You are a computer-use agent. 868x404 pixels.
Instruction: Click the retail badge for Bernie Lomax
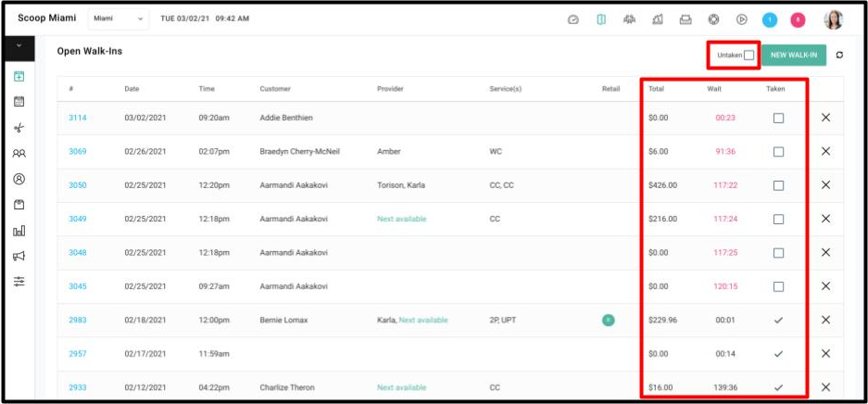pos(609,320)
